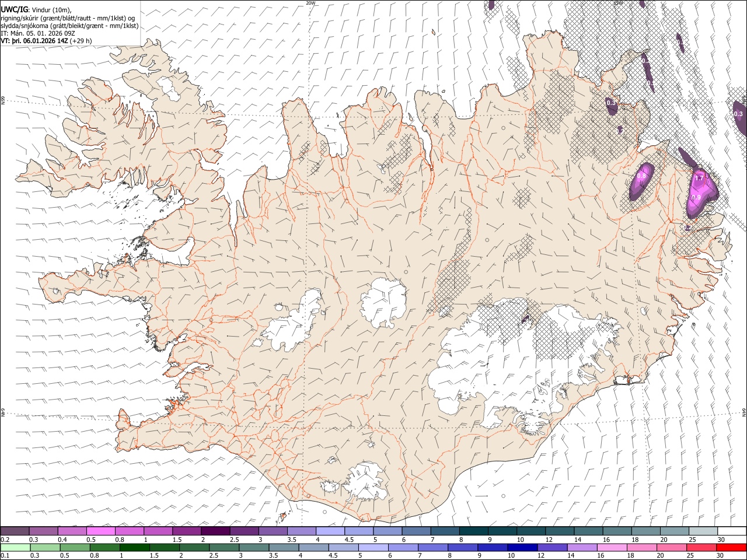The height and width of the screenshot is (560, 747).
Task: Click the 'Vindur (10m)' heading text
Action: click(51, 10)
